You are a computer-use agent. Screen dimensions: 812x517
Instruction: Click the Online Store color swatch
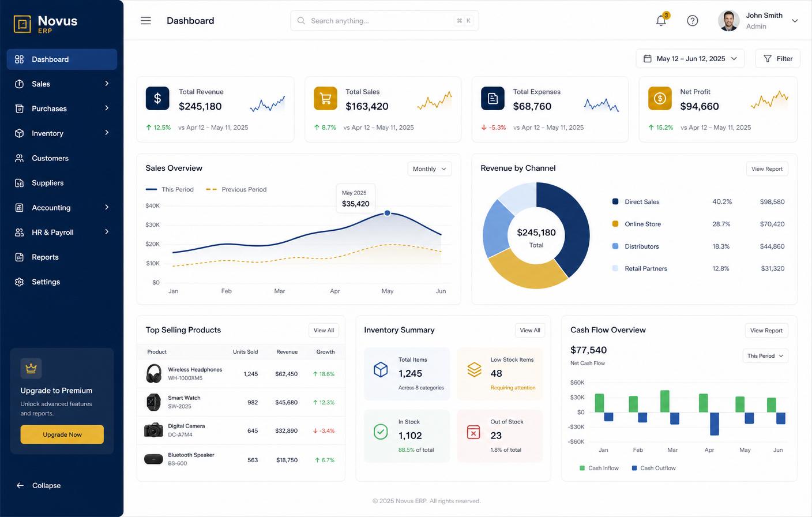(615, 224)
